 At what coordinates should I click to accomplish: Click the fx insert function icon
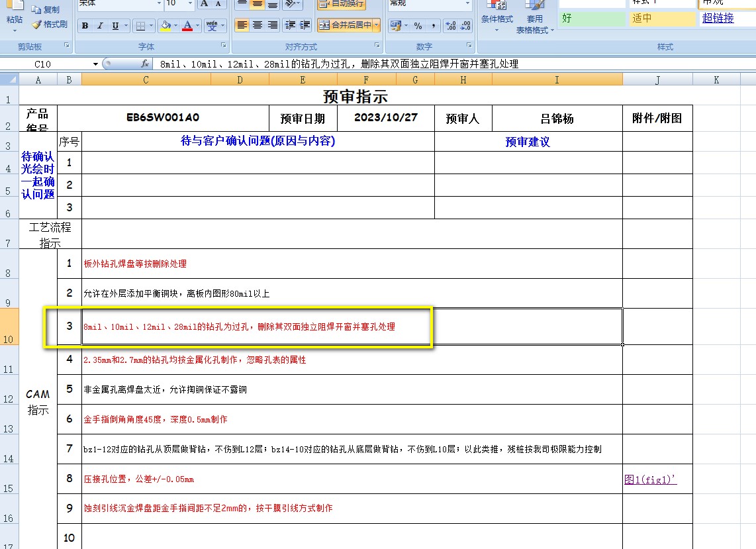click(144, 64)
